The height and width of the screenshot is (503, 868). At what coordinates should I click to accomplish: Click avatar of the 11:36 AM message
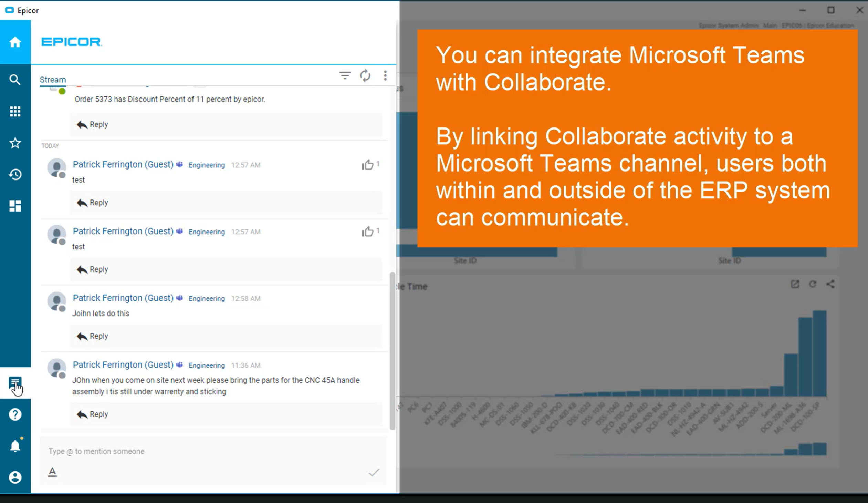(x=56, y=368)
